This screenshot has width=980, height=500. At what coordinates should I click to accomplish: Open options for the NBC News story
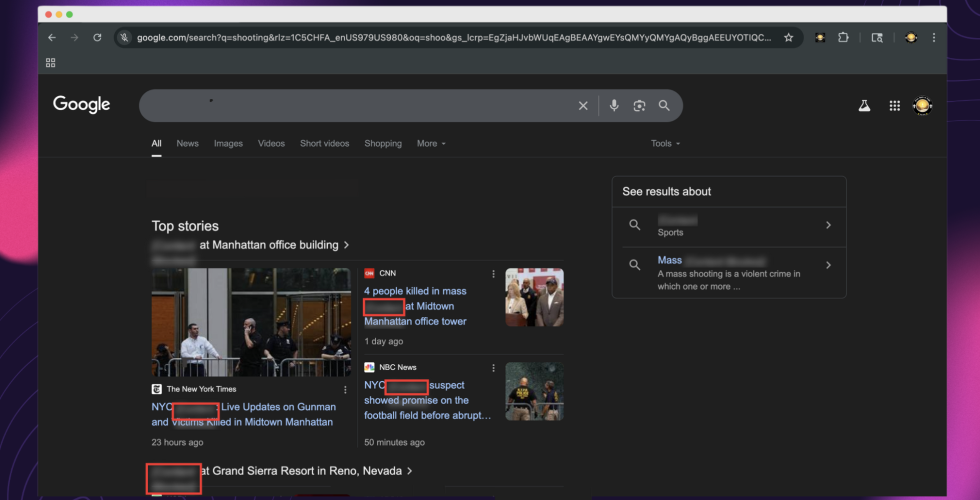point(493,368)
